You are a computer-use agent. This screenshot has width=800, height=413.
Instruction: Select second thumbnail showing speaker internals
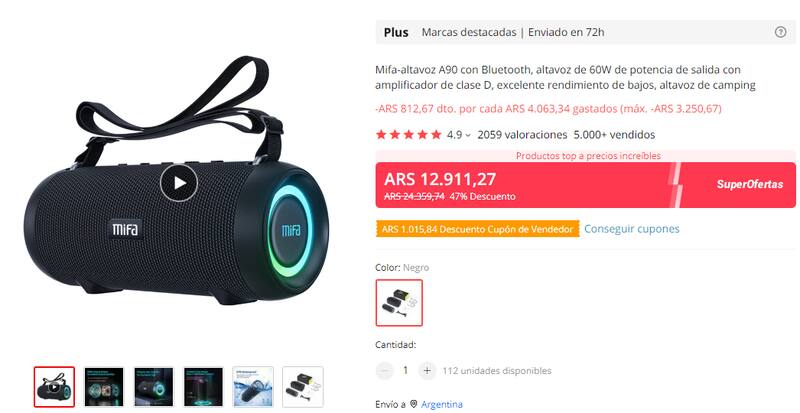pyautogui.click(x=104, y=386)
